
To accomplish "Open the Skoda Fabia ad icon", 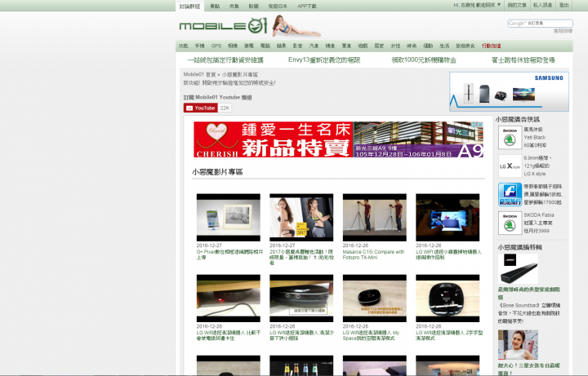I will tap(510, 223).
